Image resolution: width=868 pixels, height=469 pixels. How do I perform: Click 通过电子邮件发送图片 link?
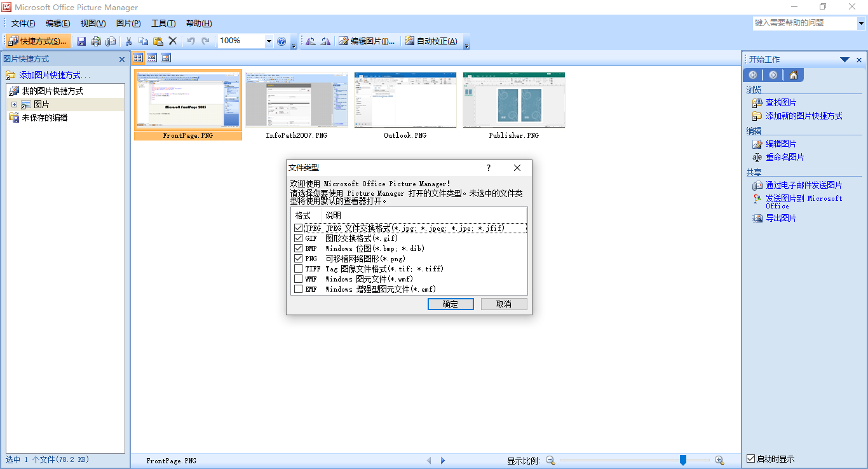[x=804, y=185]
